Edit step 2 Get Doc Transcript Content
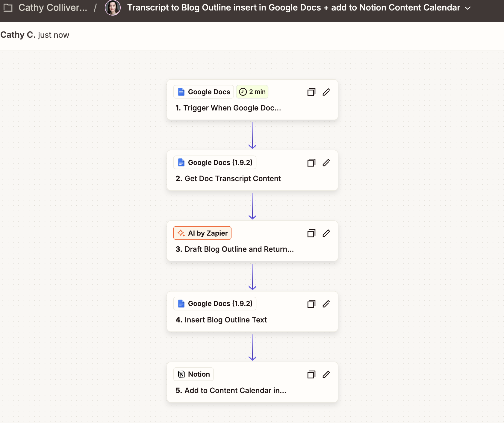Viewport: 504px width, 423px height. pos(326,163)
